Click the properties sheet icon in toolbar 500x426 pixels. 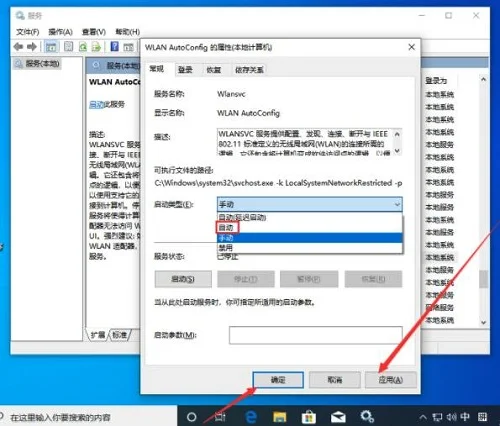coord(69,46)
